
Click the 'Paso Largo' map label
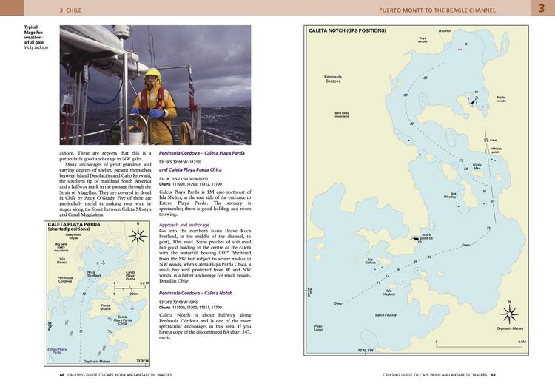318,328
